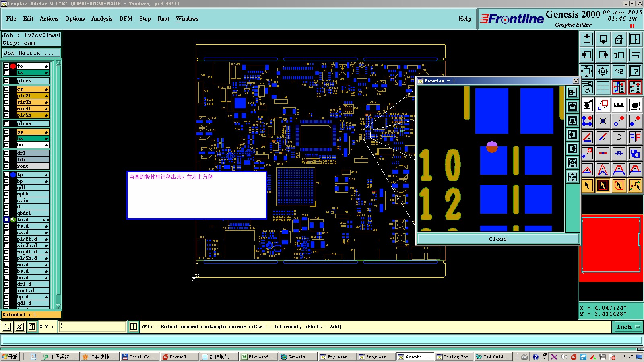Toggle the checkbox for layer 'rout'
This screenshot has width=644, height=362.
click(6, 166)
